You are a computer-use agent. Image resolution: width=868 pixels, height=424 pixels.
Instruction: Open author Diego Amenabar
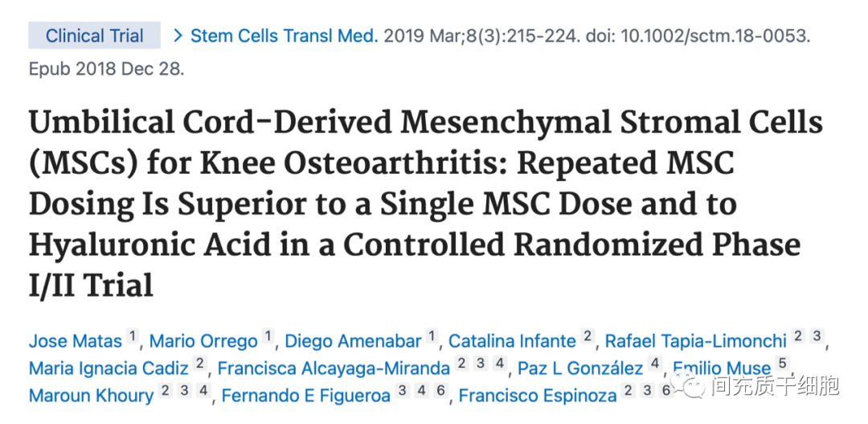(x=353, y=341)
